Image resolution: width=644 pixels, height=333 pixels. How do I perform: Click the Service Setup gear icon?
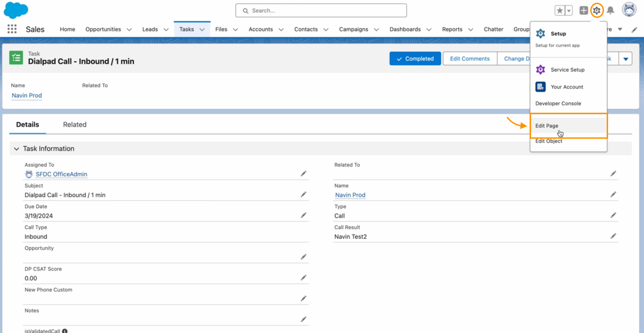pyautogui.click(x=541, y=70)
